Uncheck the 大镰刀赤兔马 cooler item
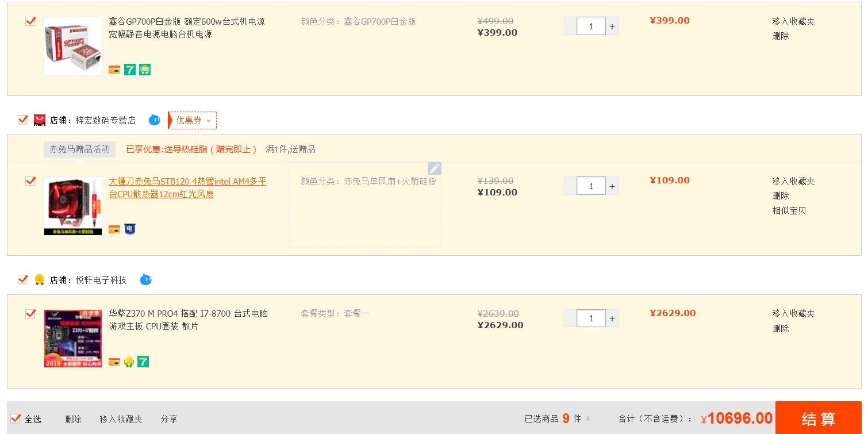The height and width of the screenshot is (434, 868). (x=30, y=181)
